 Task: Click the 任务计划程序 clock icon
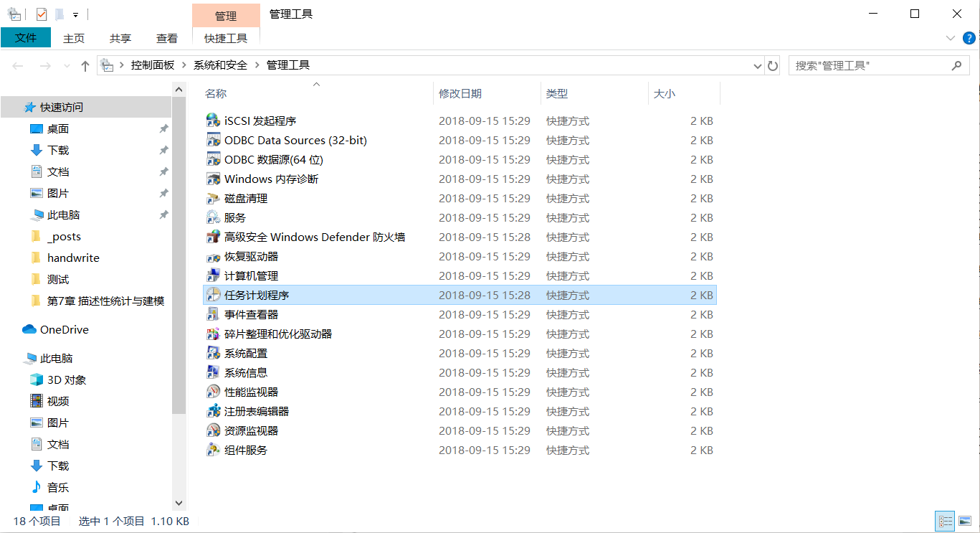coord(213,295)
